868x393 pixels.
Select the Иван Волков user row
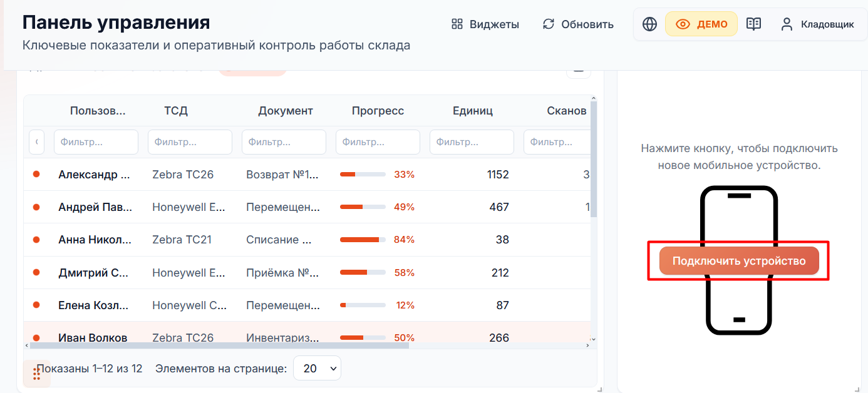tap(307, 332)
